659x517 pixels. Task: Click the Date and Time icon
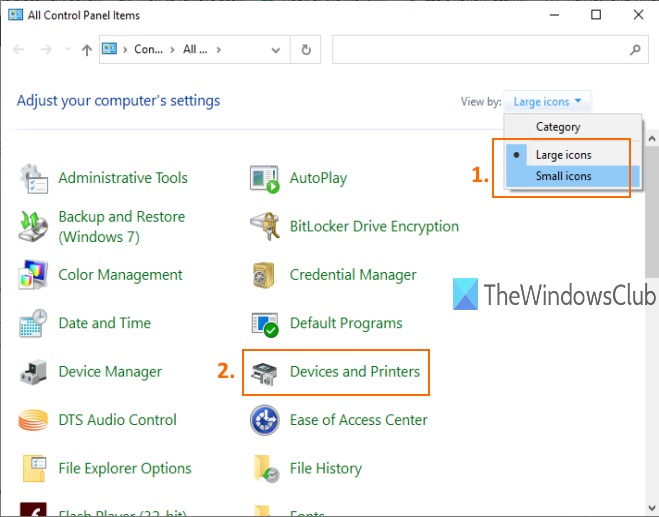click(x=34, y=323)
